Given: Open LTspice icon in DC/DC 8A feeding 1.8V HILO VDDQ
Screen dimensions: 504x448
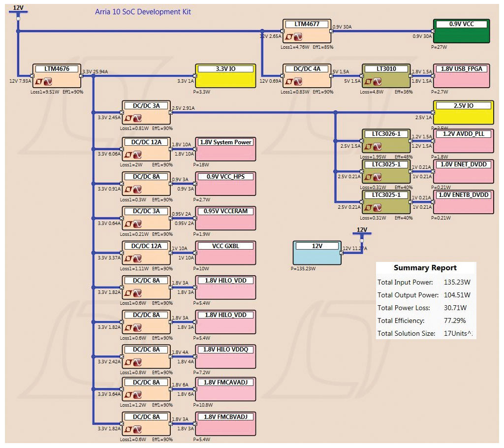Looking at the screenshot, I should tap(137, 362).
